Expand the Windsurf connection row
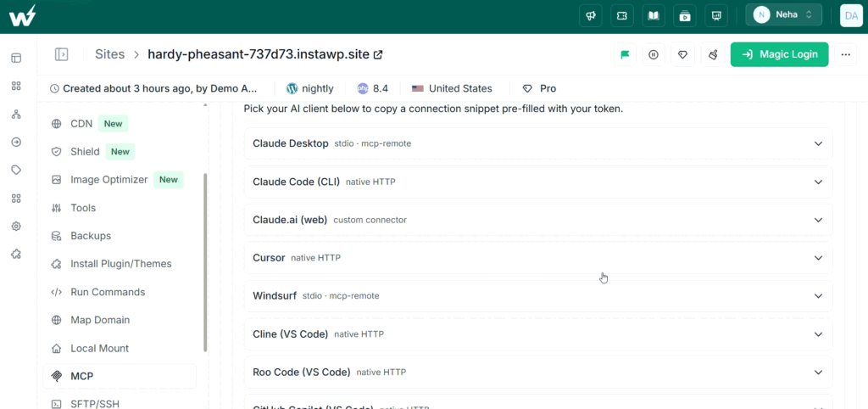Viewport: 868px width, 409px height. click(538, 296)
